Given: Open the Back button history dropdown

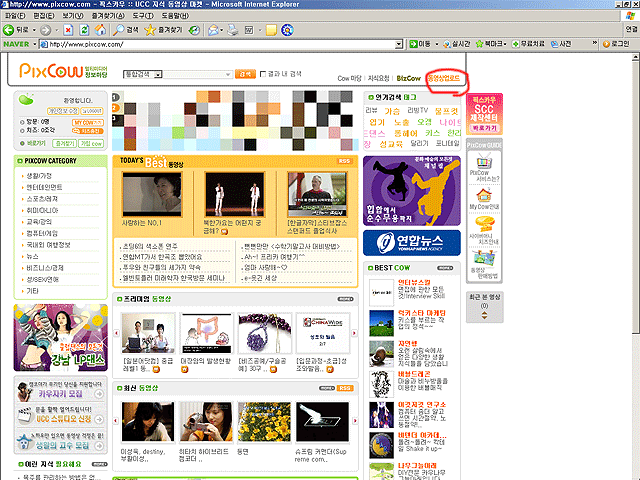Looking at the screenshot, I should point(34,30).
